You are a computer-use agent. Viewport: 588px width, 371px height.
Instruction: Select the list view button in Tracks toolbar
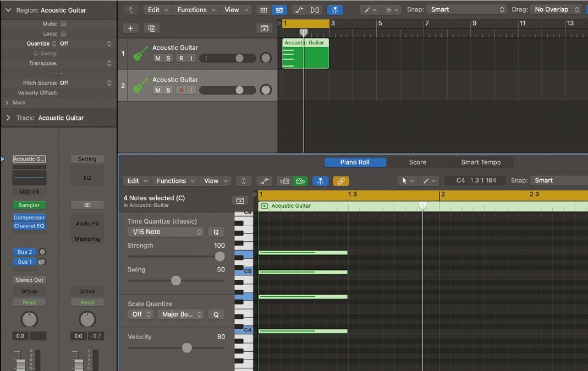(x=279, y=10)
